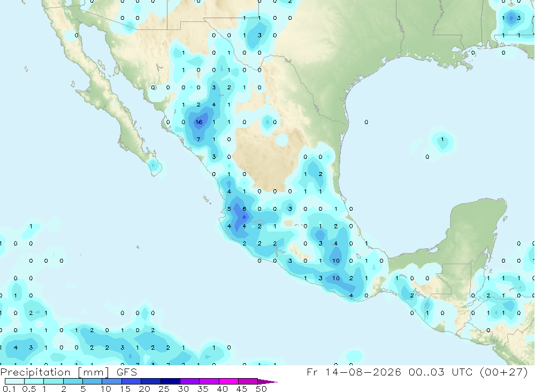Click the legend label '35'
This screenshot has width=535, height=392.
pyautogui.click(x=203, y=389)
